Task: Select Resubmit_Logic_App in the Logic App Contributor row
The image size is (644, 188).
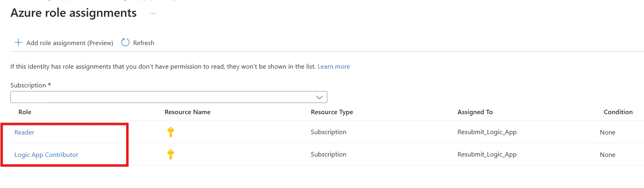Action: [487, 154]
